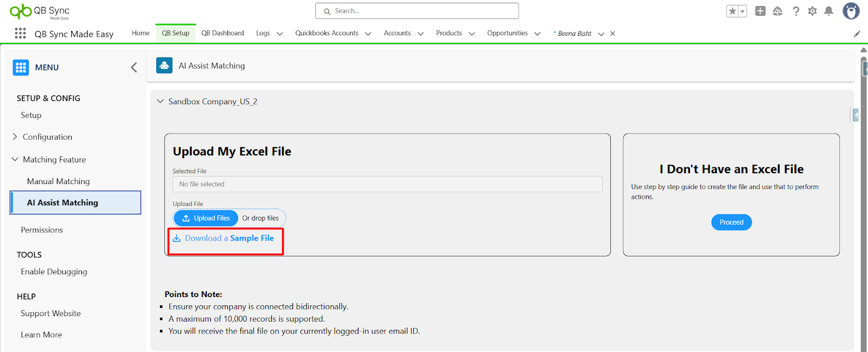Image resolution: width=868 pixels, height=352 pixels.
Task: Select AI Assist Matching in sidebar
Action: pyautogui.click(x=75, y=203)
